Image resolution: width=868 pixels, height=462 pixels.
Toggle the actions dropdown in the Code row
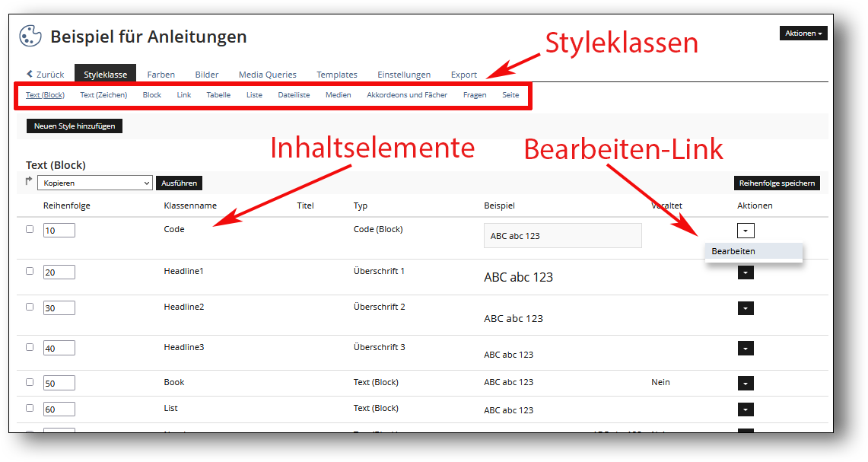(746, 230)
